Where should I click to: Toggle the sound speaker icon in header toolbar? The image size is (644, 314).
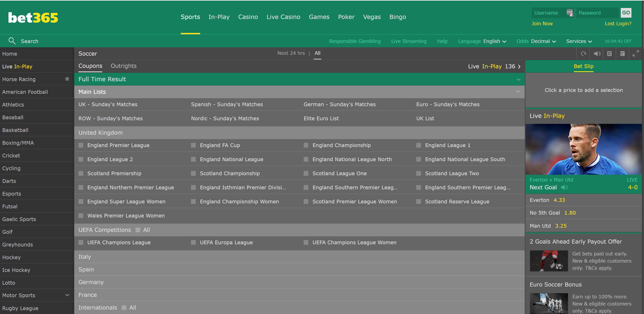point(597,54)
